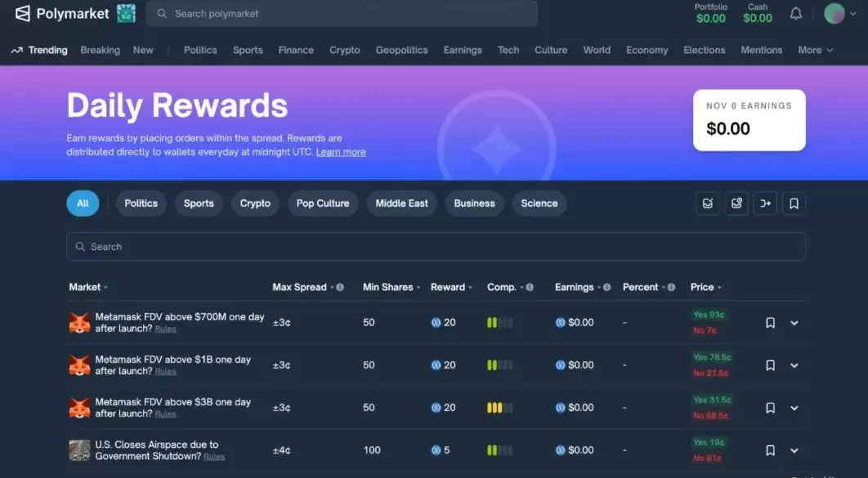
Task: Sort by the Reward column
Action: pos(448,288)
